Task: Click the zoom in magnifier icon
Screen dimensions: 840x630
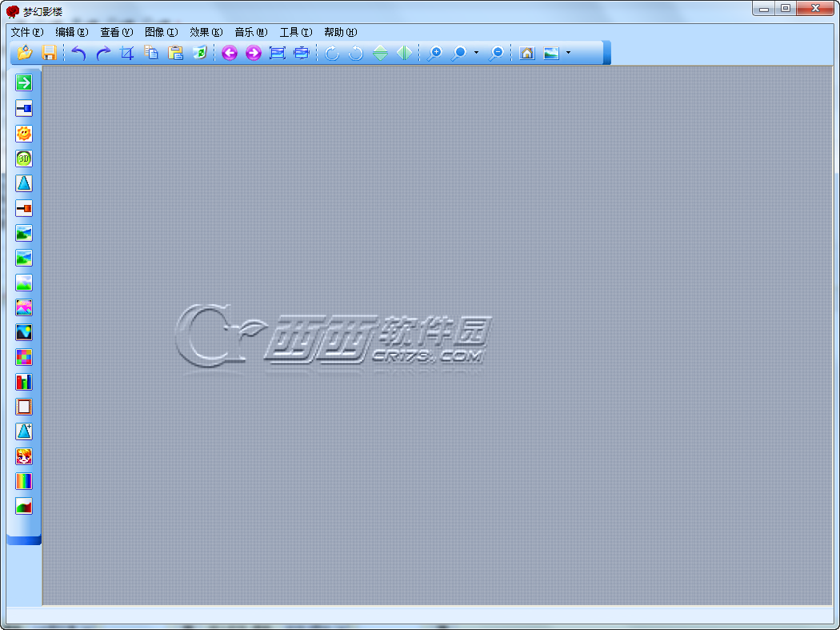Action: tap(434, 53)
